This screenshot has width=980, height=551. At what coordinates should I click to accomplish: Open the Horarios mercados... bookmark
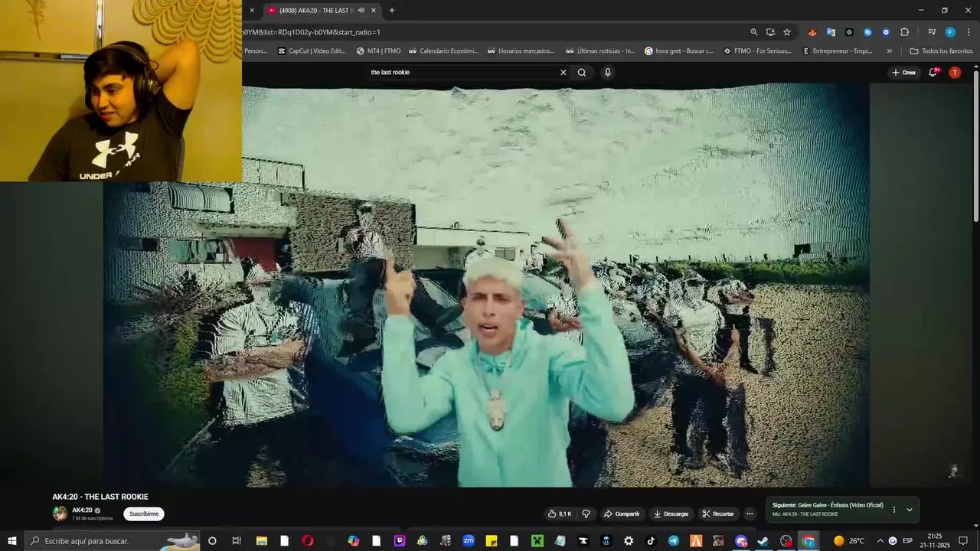pos(521,51)
